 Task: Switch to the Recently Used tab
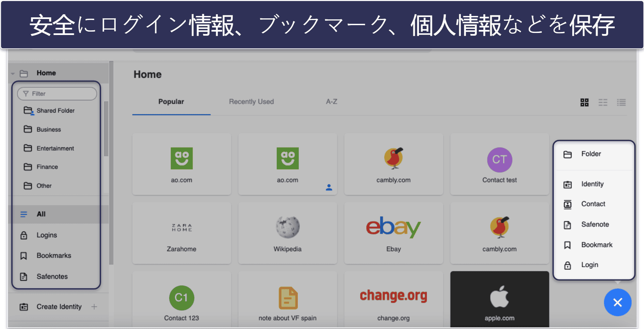(x=251, y=102)
